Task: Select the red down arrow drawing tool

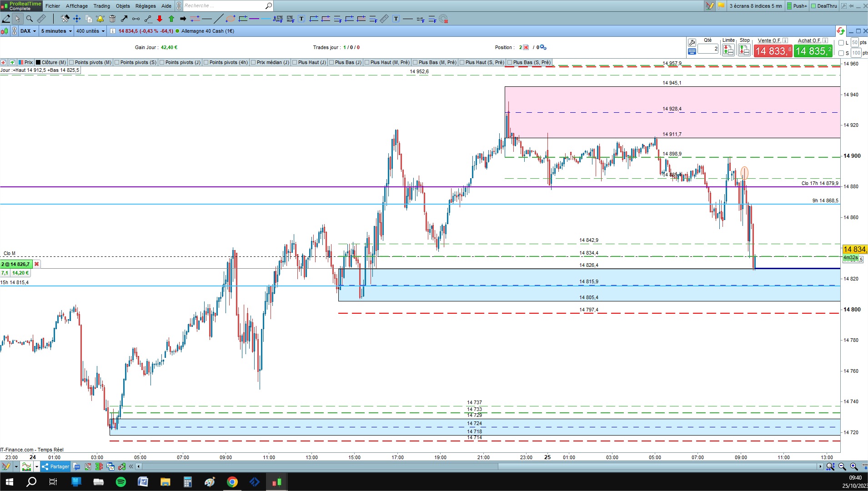Action: [x=160, y=19]
